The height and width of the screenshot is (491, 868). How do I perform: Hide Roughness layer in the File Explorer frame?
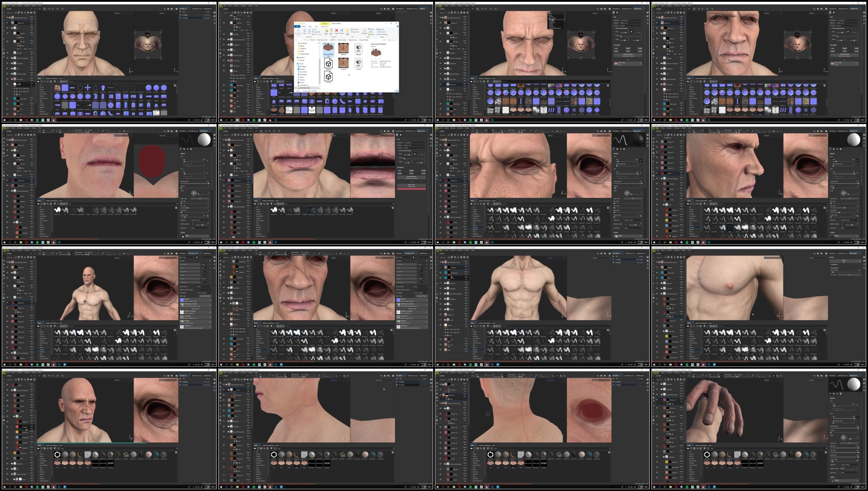[224, 44]
